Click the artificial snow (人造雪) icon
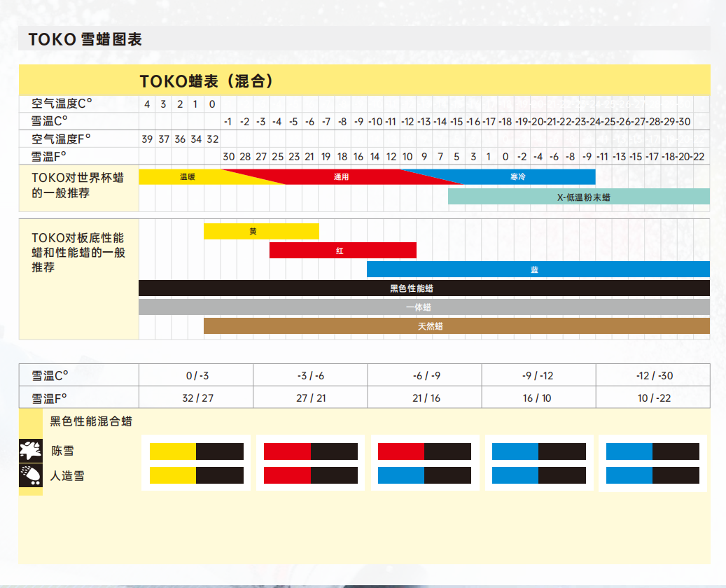This screenshot has height=588, width=726. click(31, 475)
